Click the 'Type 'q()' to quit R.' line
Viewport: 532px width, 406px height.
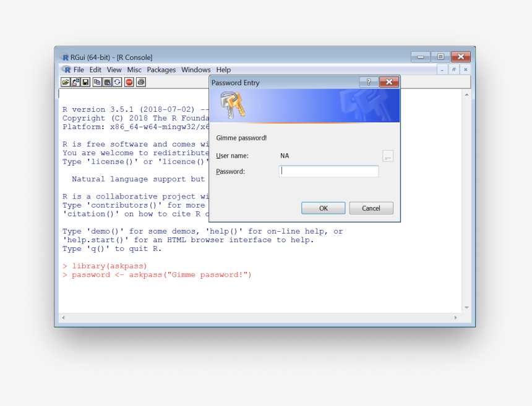112,249
